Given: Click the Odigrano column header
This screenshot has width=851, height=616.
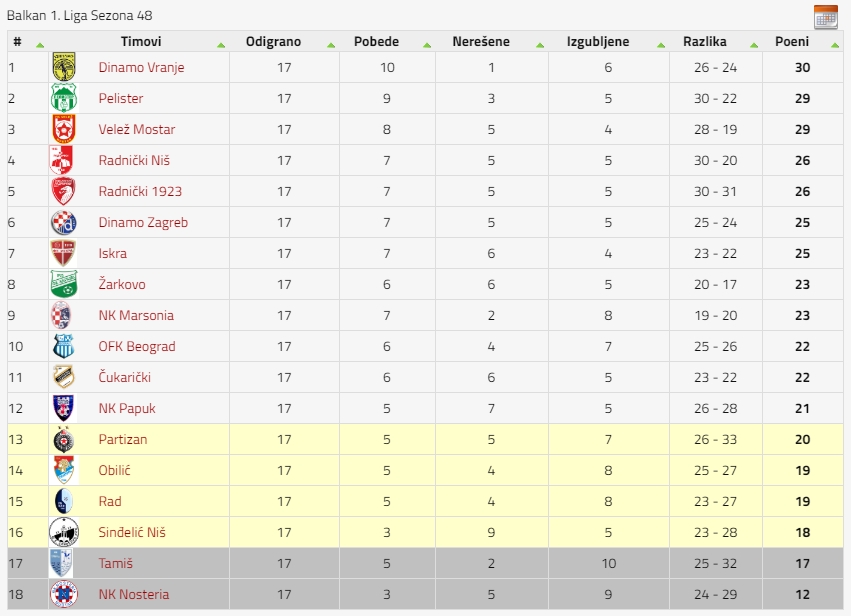Looking at the screenshot, I should [273, 41].
